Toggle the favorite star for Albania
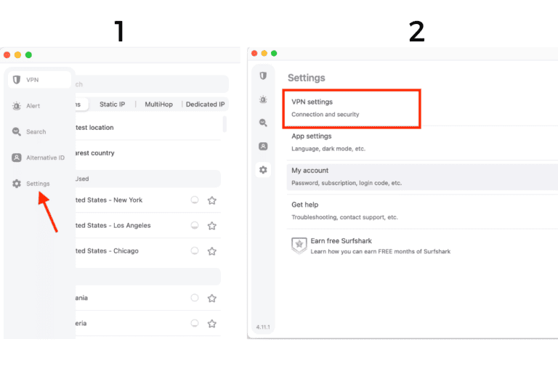 tap(212, 298)
